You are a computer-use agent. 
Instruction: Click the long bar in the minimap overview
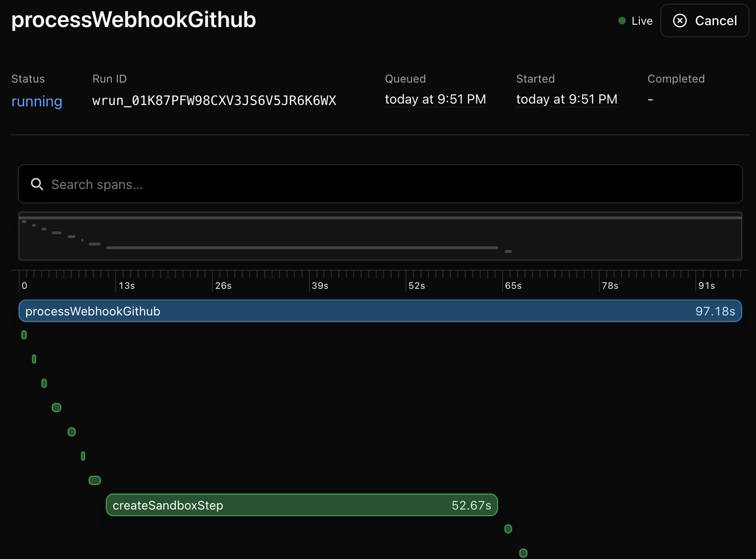(302, 247)
